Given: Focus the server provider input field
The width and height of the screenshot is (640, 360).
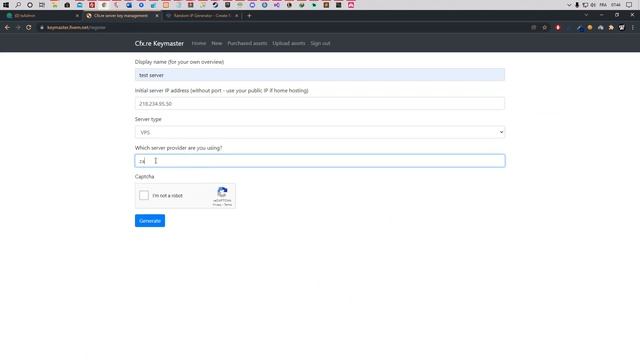Looking at the screenshot, I should [320, 161].
